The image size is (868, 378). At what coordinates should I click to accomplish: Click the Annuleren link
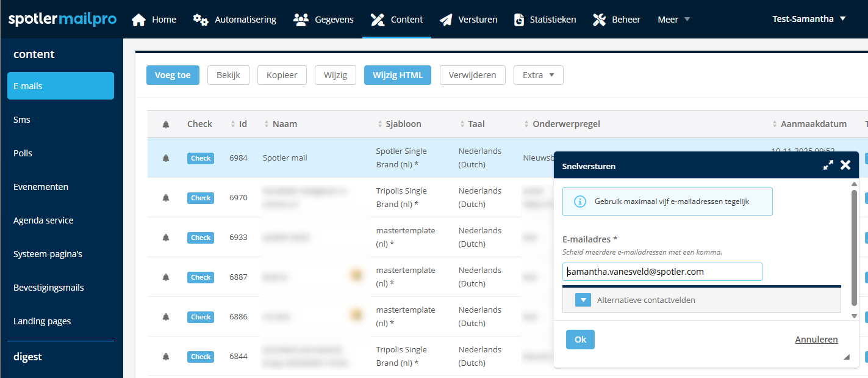(816, 340)
